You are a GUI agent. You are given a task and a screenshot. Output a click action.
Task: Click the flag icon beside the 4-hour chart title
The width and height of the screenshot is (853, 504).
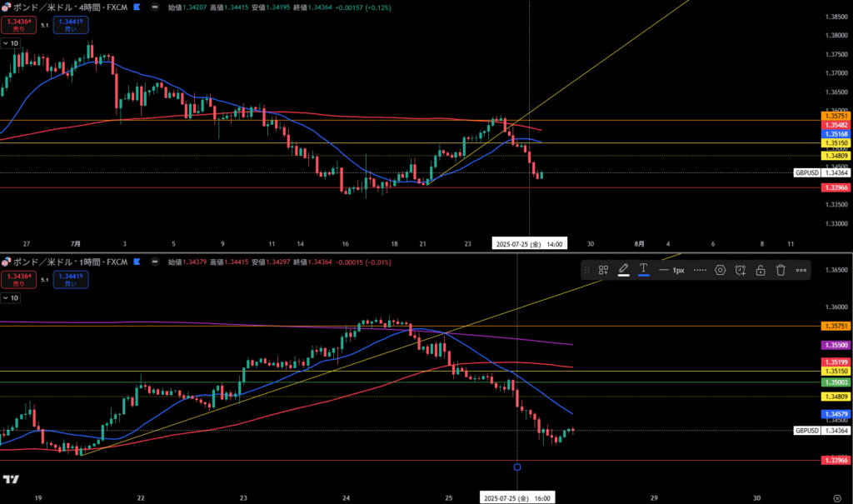[137, 7]
